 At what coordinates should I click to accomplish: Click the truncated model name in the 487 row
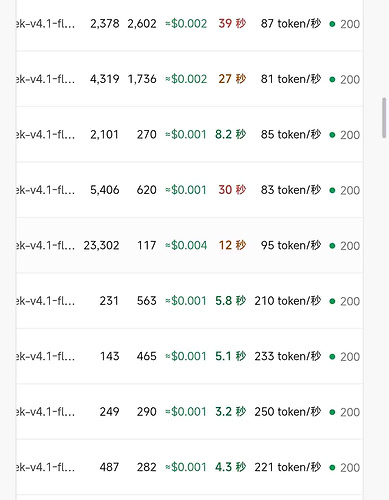45,467
